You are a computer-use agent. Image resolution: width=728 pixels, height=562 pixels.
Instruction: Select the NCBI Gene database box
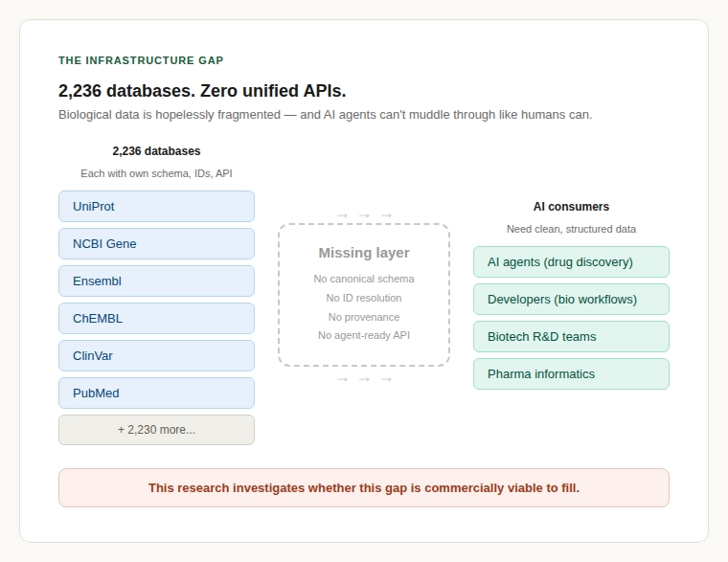(156, 243)
